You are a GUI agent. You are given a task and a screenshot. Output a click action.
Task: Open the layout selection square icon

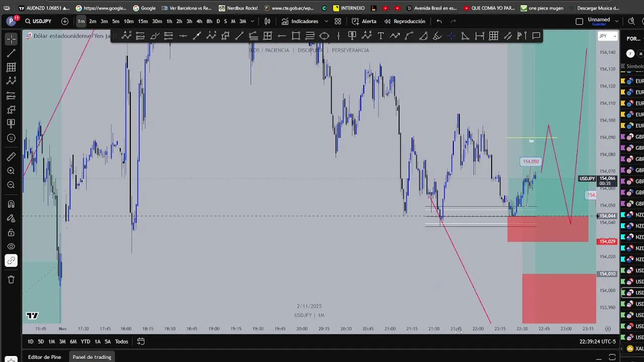[x=579, y=21]
